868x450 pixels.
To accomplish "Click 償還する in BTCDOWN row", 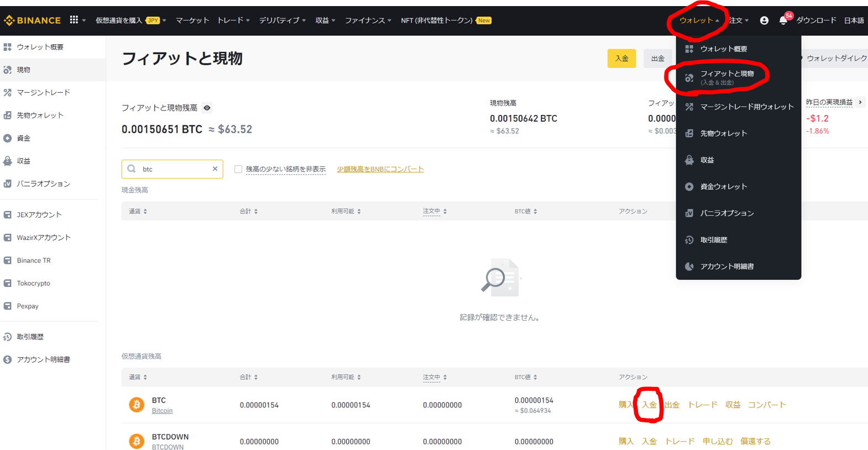I will pos(756,441).
